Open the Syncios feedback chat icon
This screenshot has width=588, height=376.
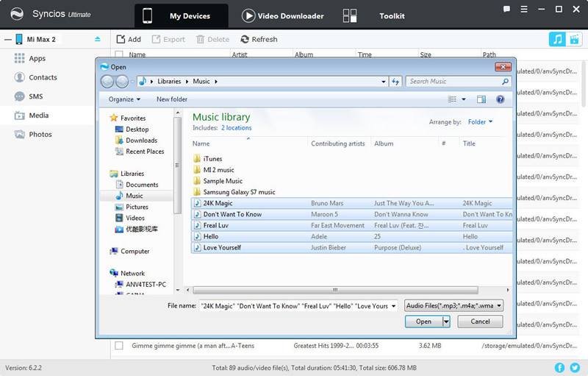[506, 9]
